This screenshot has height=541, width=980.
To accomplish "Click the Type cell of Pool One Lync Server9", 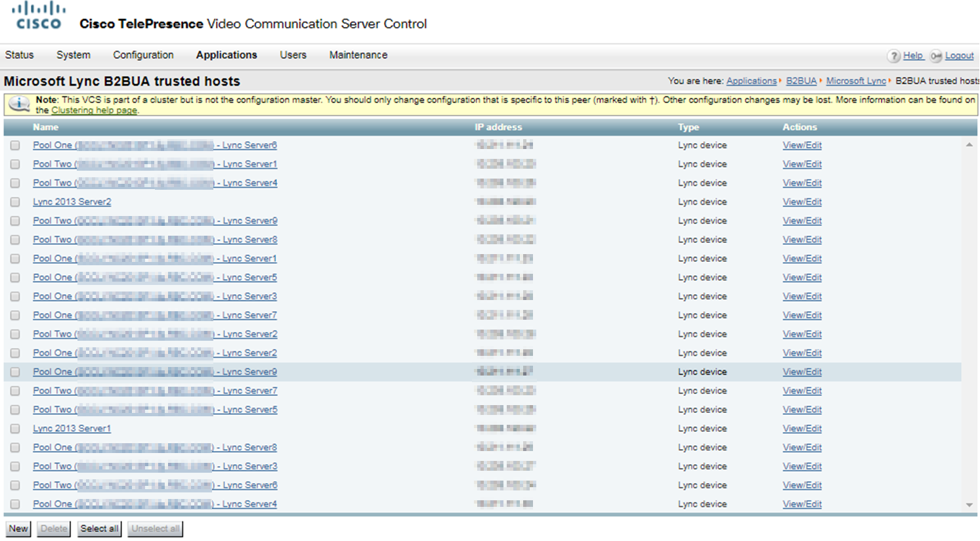I will coord(702,372).
